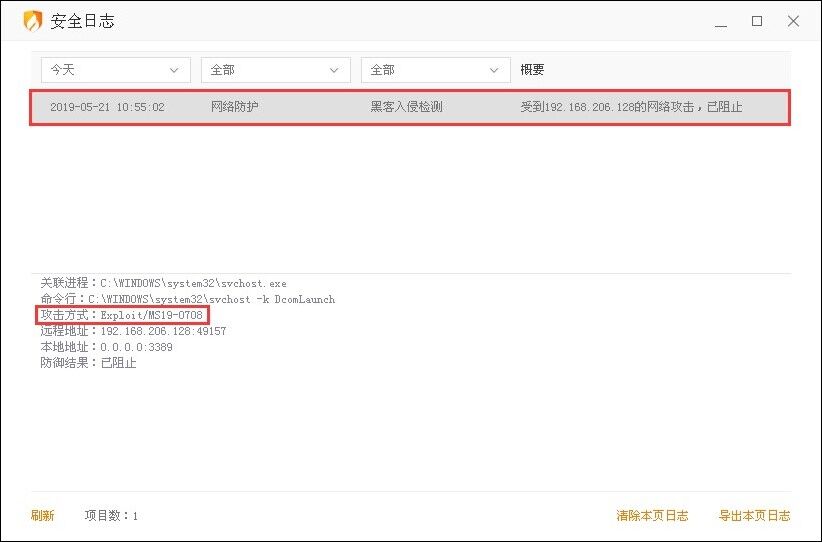The image size is (822, 542).
Task: Click the 刷新 refresh link
Action: pyautogui.click(x=42, y=515)
